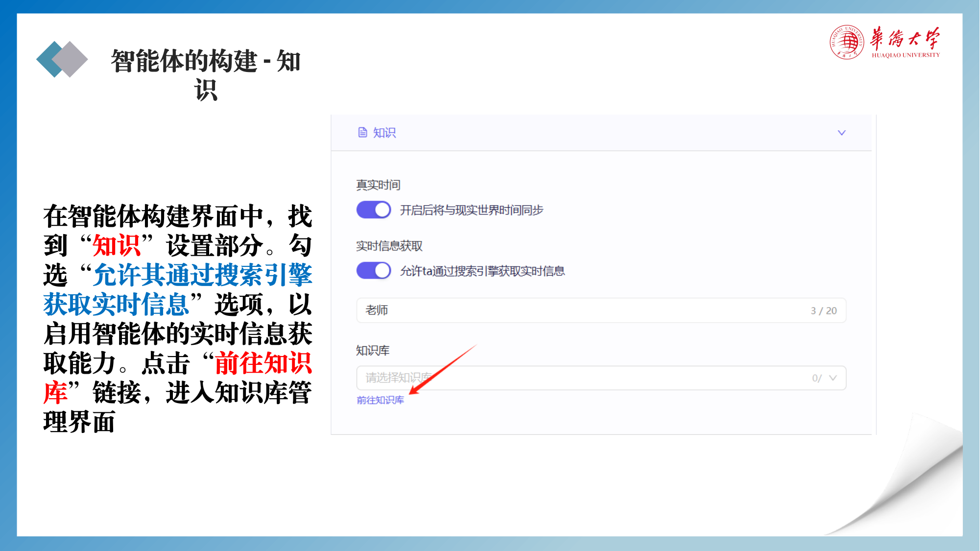Click the HUAQIAO UNIVERSITY English caption

[906, 55]
